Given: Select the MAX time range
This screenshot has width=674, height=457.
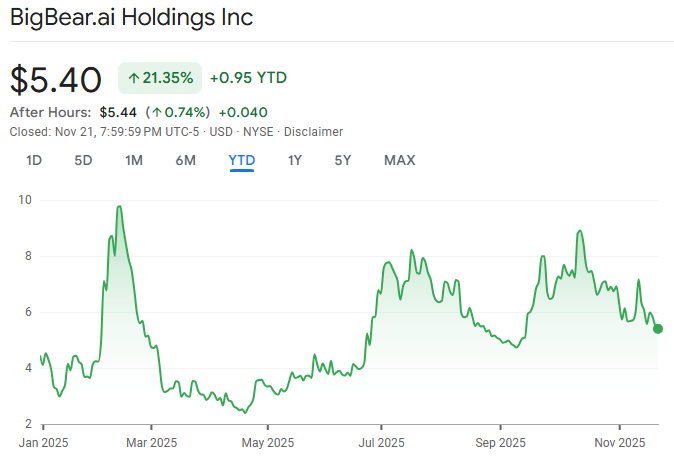Looking at the screenshot, I should point(399,160).
